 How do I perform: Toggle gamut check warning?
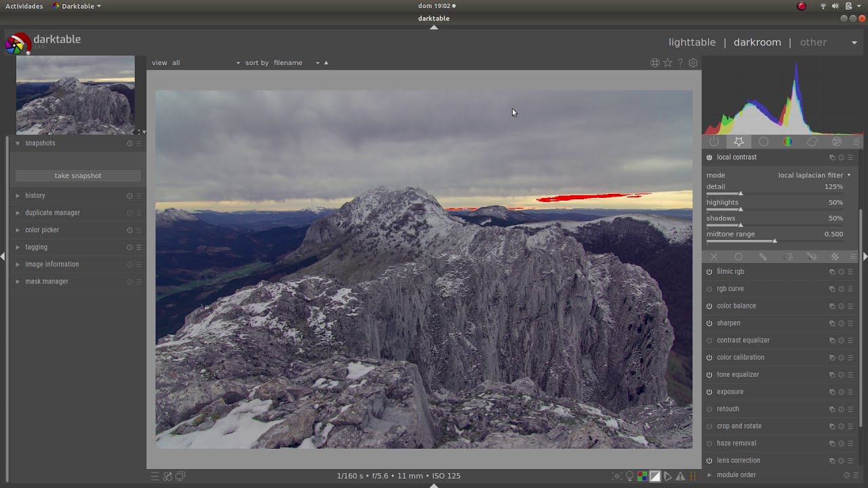[x=680, y=476]
